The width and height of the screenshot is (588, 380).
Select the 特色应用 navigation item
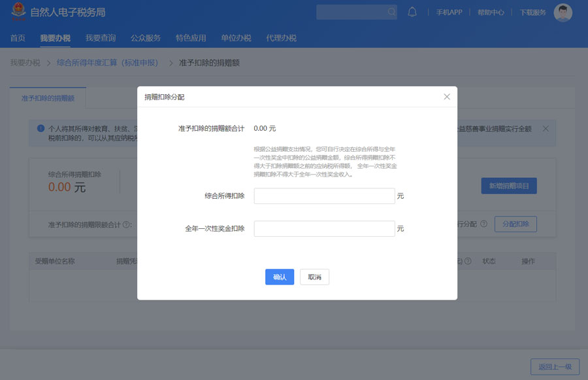coord(191,38)
